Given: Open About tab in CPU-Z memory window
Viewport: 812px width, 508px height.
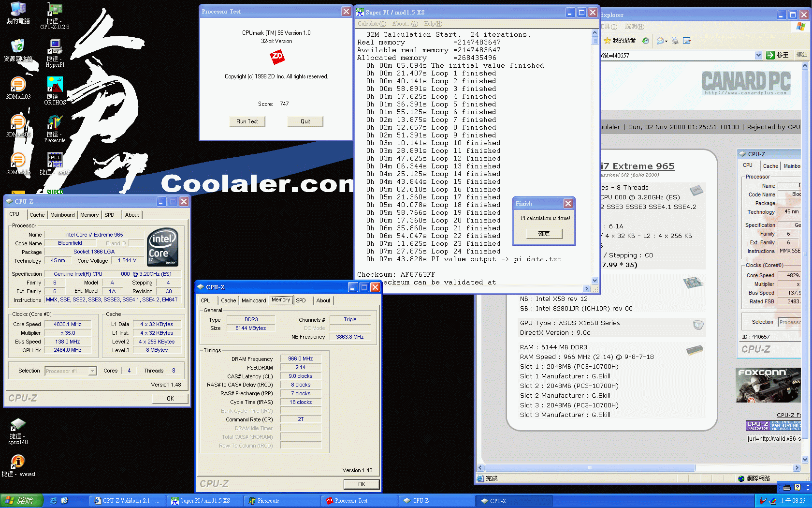Looking at the screenshot, I should [x=323, y=300].
